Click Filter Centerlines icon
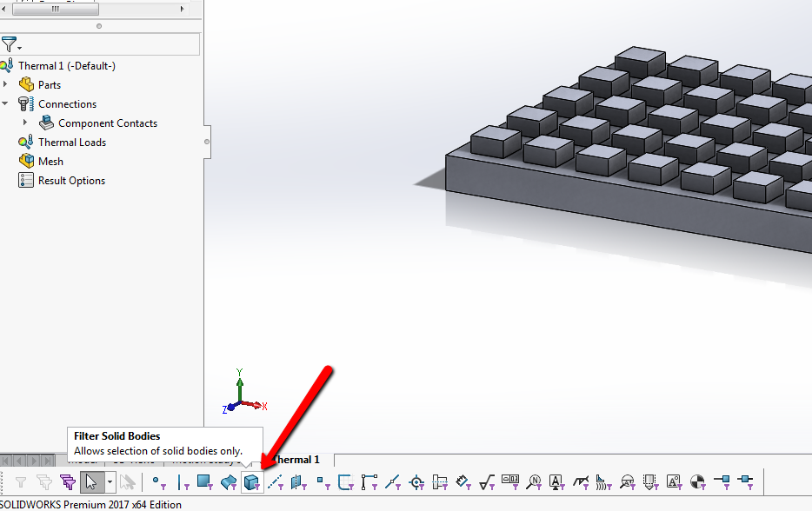 [440, 482]
